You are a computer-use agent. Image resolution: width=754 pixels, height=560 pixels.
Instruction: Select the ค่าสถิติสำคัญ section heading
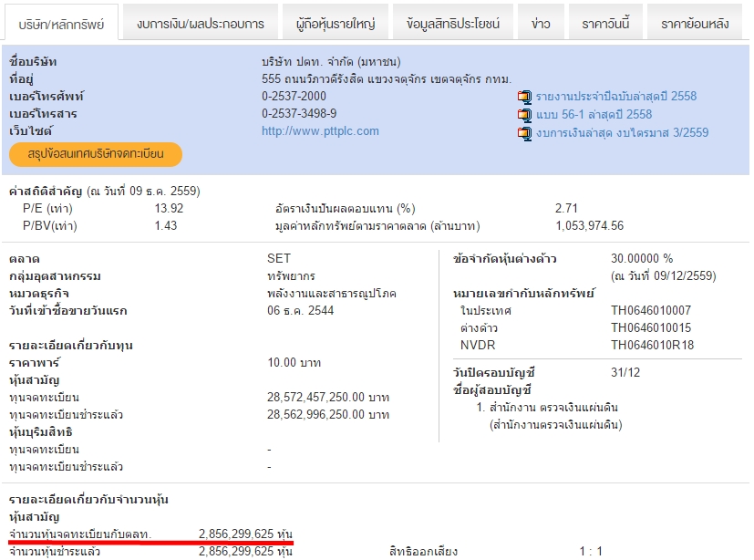click(46, 191)
